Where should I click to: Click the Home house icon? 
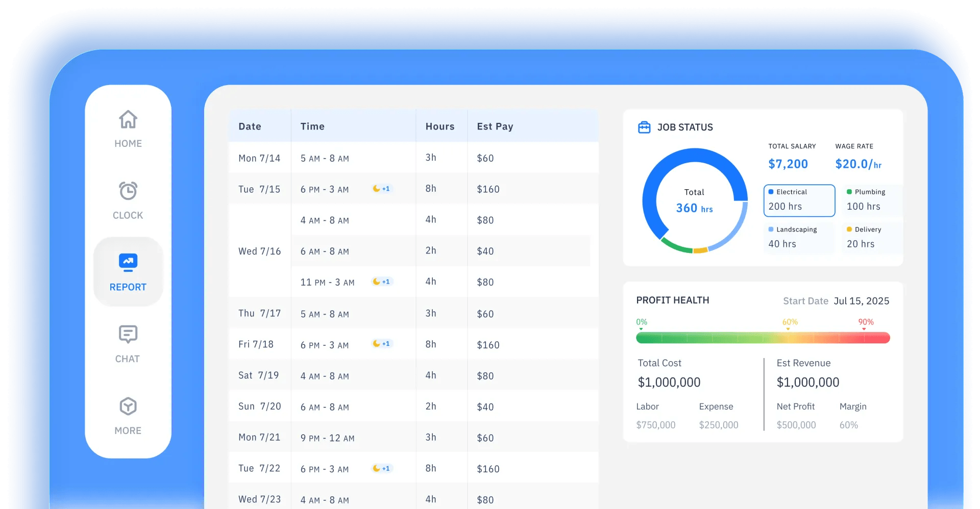click(x=128, y=119)
